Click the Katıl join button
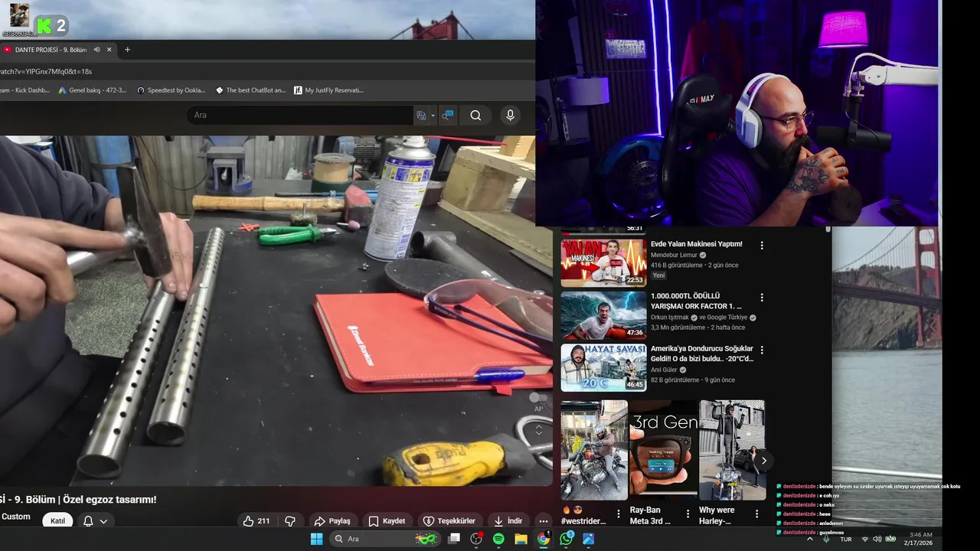This screenshot has height=551, width=980. point(57,521)
